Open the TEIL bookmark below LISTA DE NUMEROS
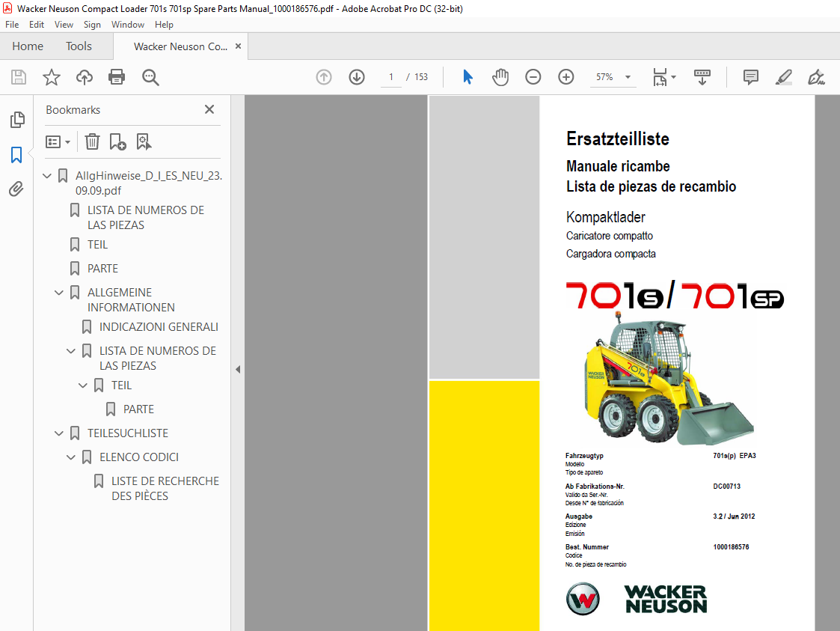The image size is (840, 631). coord(97,245)
